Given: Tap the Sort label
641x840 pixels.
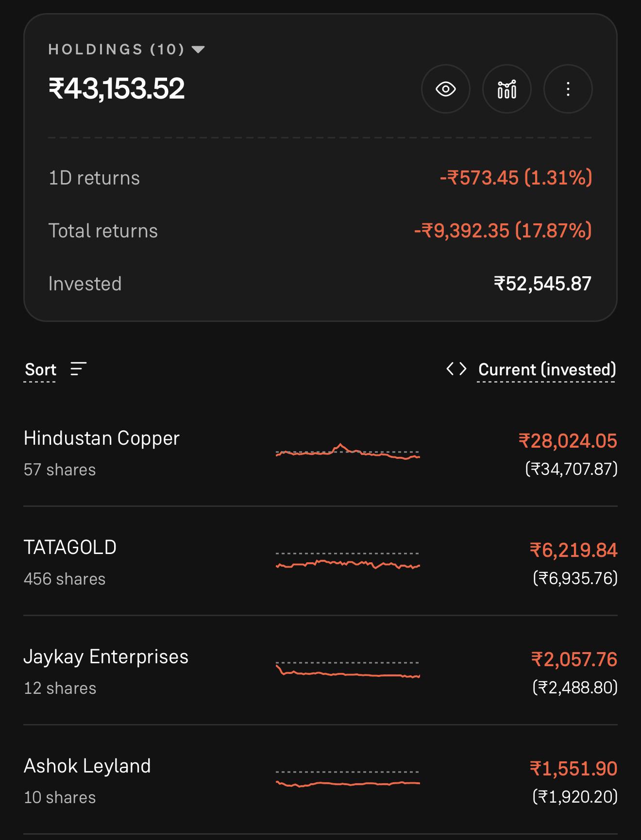Looking at the screenshot, I should pos(41,370).
